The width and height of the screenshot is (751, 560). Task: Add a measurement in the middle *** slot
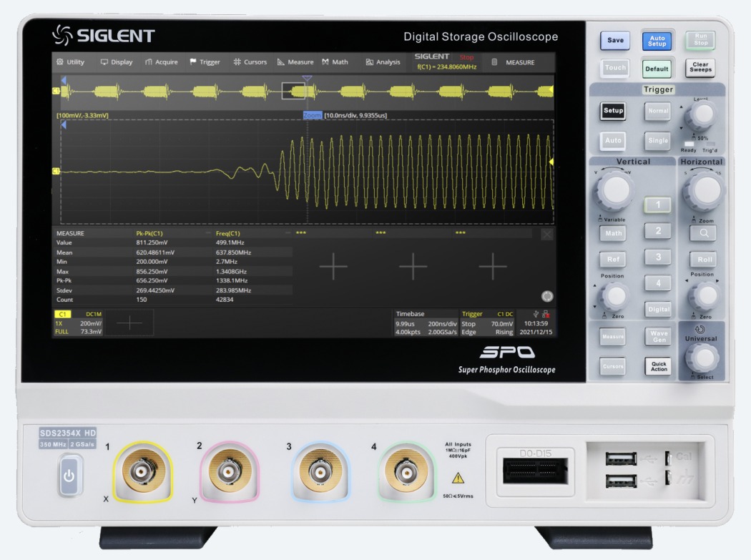tap(413, 266)
